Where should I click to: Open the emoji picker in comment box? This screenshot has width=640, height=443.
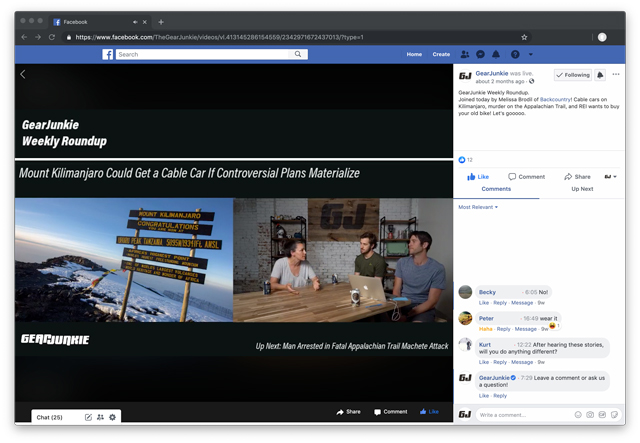(578, 415)
